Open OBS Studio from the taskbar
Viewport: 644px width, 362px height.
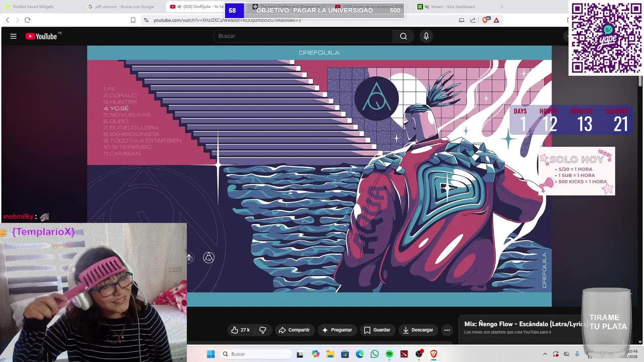point(419,354)
